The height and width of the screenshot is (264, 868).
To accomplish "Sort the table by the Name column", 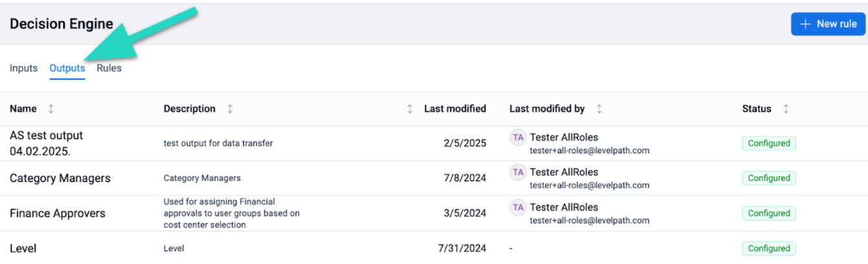I will tap(51, 109).
